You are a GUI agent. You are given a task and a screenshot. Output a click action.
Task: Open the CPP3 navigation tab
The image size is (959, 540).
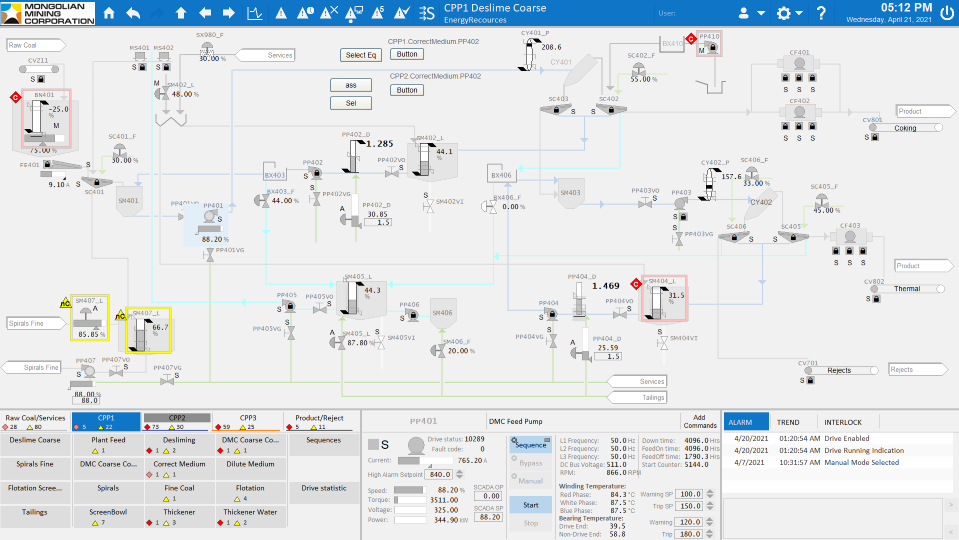[x=248, y=422]
